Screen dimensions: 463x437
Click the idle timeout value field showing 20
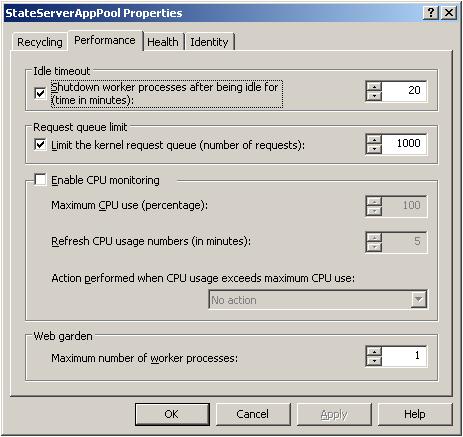pyautogui.click(x=404, y=91)
